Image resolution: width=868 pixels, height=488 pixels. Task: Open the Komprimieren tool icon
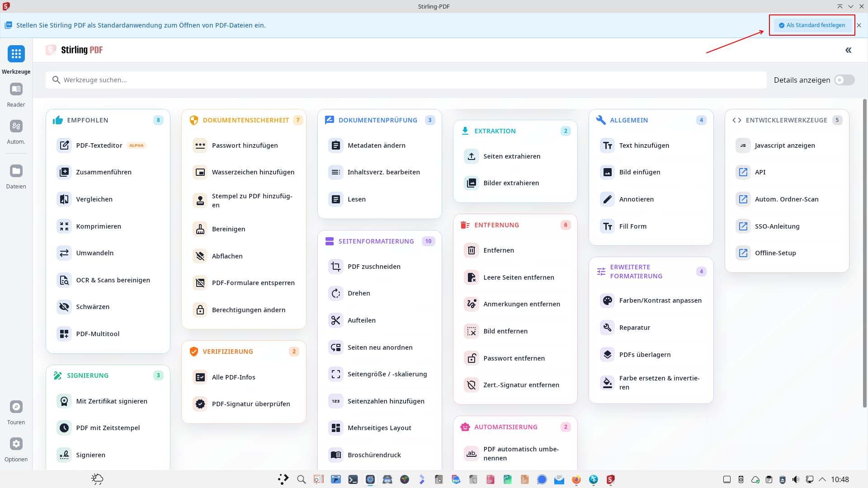[64, 226]
